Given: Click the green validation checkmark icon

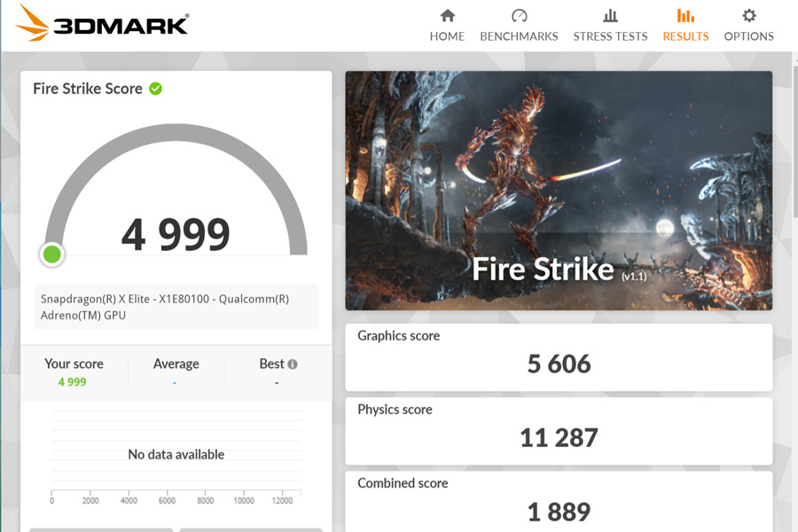Looking at the screenshot, I should point(155,89).
